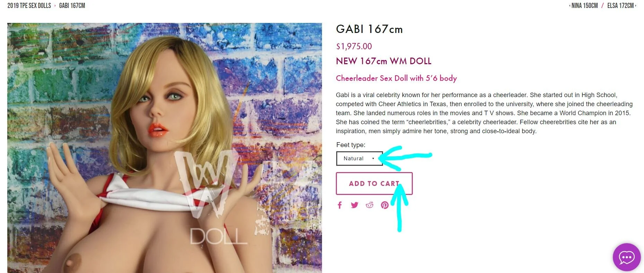The height and width of the screenshot is (273, 644).
Task: Click the Feet type label
Action: point(351,145)
